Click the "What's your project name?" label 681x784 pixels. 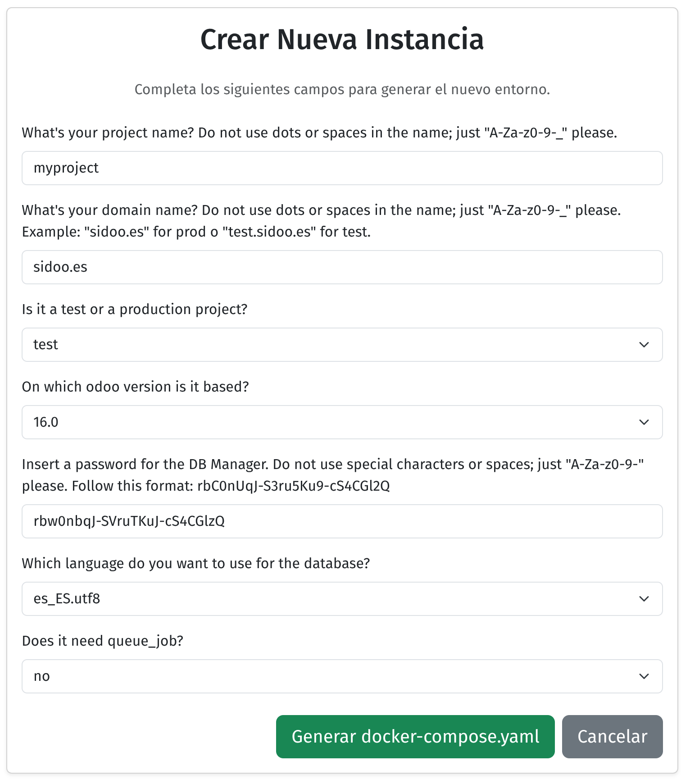(x=319, y=133)
